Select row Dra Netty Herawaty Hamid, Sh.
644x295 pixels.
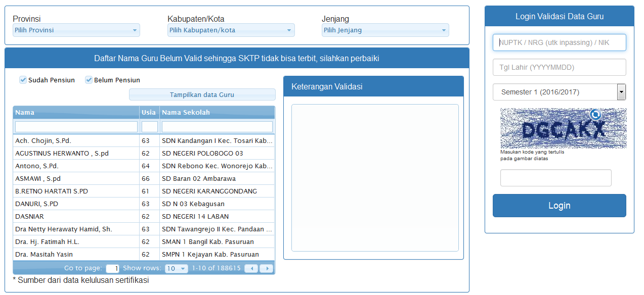(x=144, y=229)
